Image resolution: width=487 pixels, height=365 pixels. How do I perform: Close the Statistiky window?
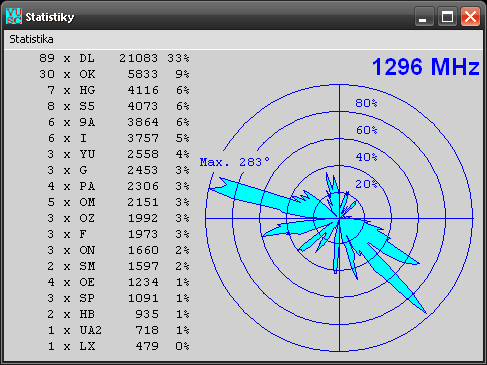[470, 16]
